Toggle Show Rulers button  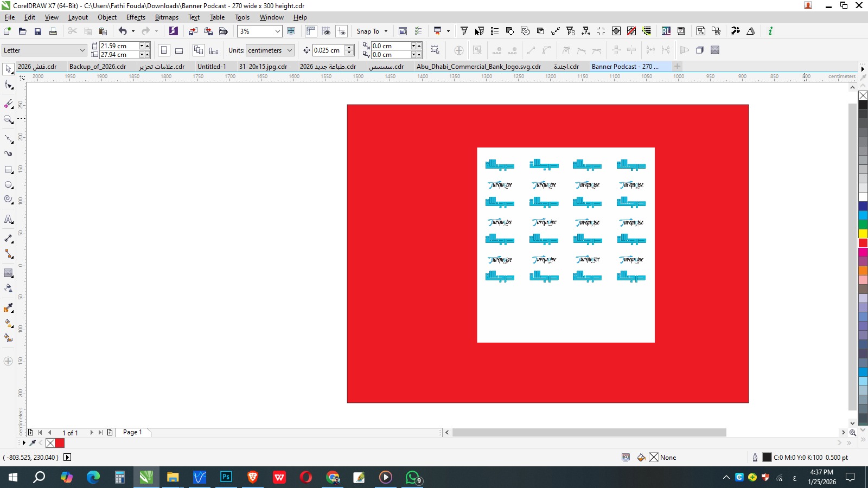coord(311,31)
